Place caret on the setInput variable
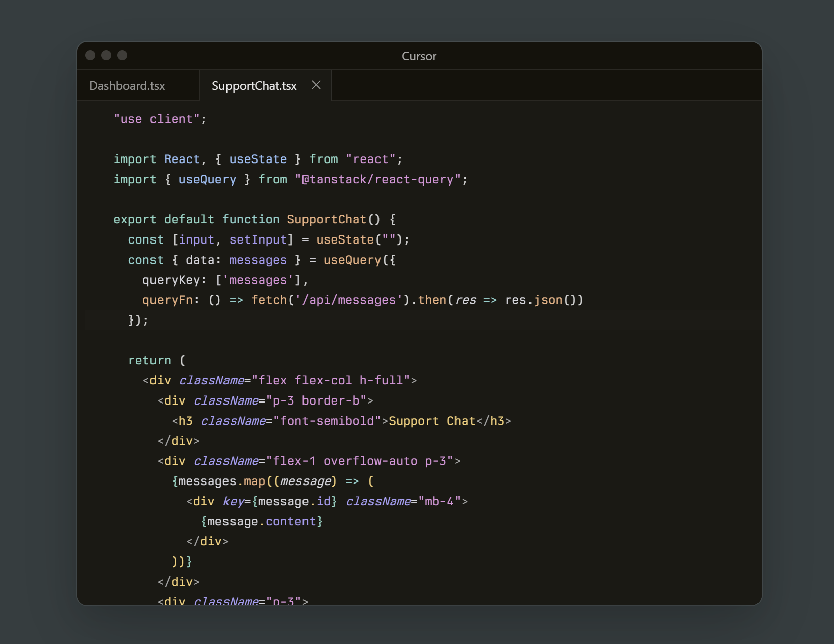The image size is (834, 644). tap(258, 240)
